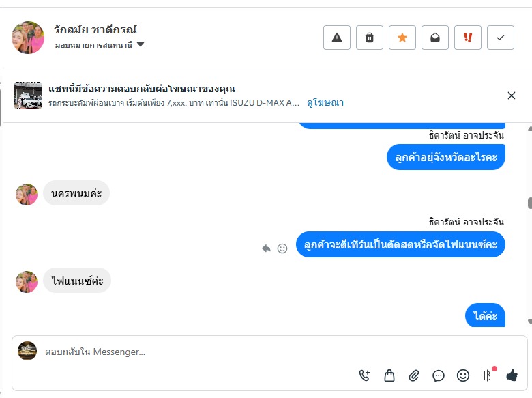This screenshot has width=532, height=398.
Task: Reply to the ตัดสดหรือจัดไฟแนนซ์ message with arrow icon
Action: [266, 248]
